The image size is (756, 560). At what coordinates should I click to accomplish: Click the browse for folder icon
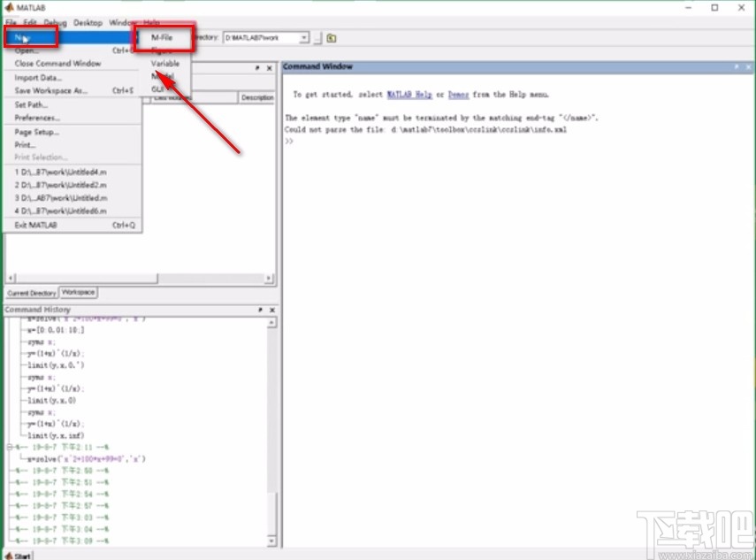pyautogui.click(x=332, y=38)
